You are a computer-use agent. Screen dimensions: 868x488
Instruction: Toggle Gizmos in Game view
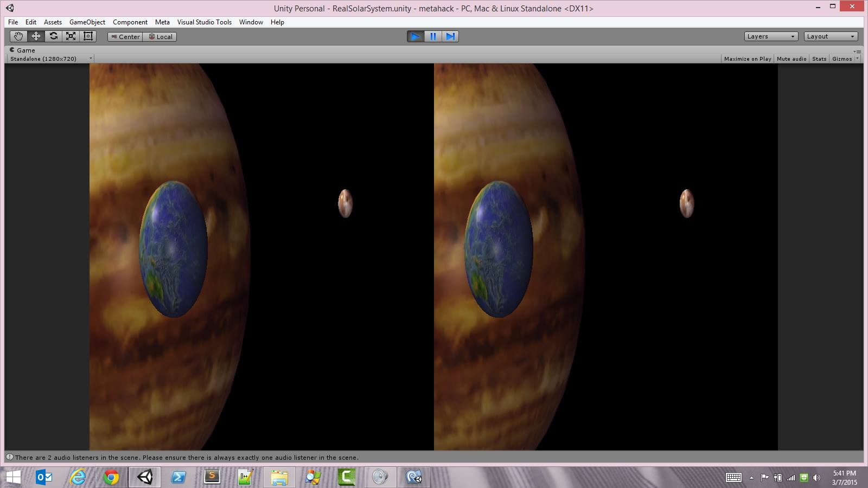click(x=842, y=59)
